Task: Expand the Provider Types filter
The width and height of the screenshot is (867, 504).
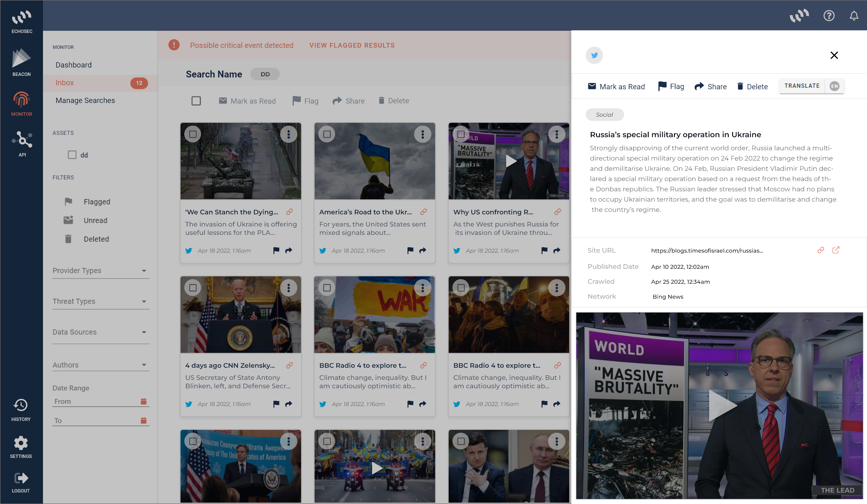Action: coord(144,271)
